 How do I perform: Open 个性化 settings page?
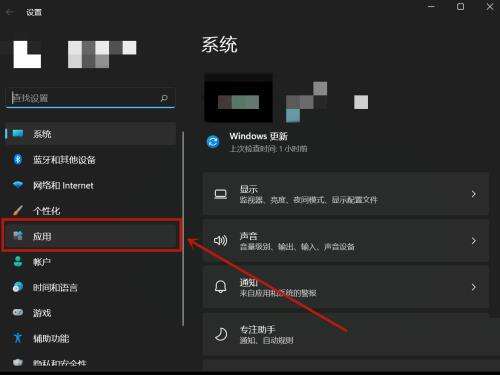click(91, 211)
